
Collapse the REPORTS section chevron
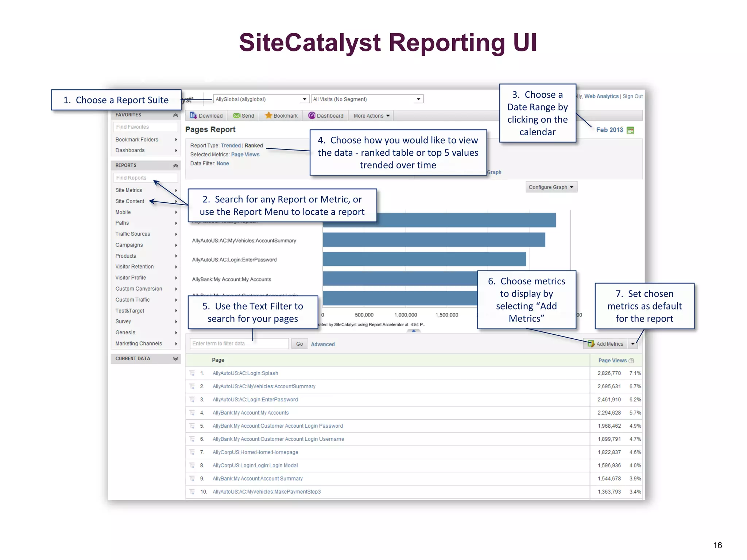[175, 166]
